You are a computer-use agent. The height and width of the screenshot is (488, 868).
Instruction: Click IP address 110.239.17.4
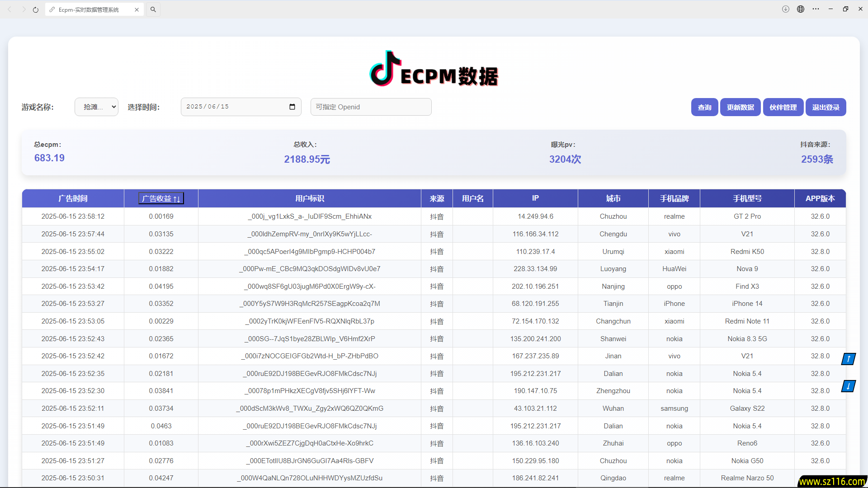coord(535,252)
